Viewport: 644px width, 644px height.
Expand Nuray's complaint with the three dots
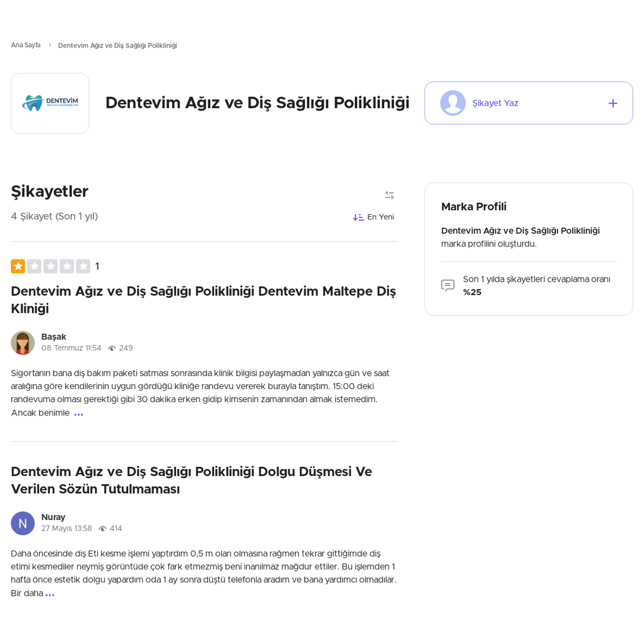[x=50, y=594]
